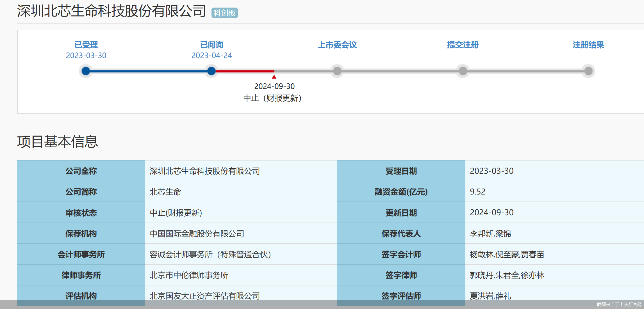Click the 更新日期 header cell
This screenshot has height=309, width=644.
401,212
